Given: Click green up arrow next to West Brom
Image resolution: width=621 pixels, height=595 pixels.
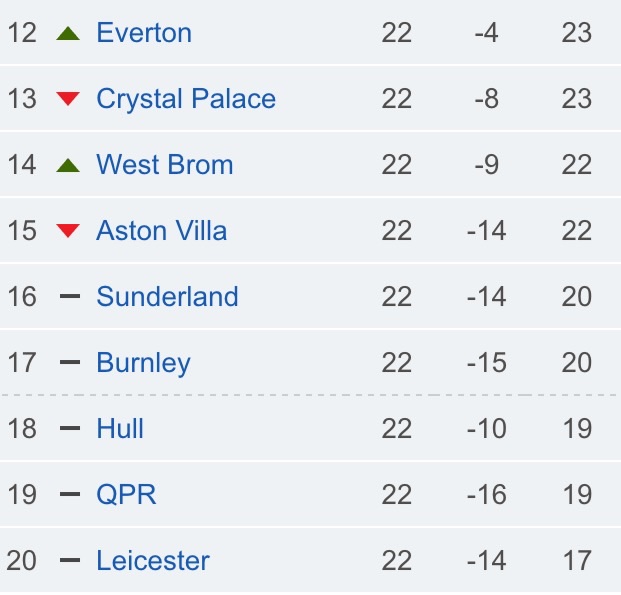Looking at the screenshot, I should (68, 165).
